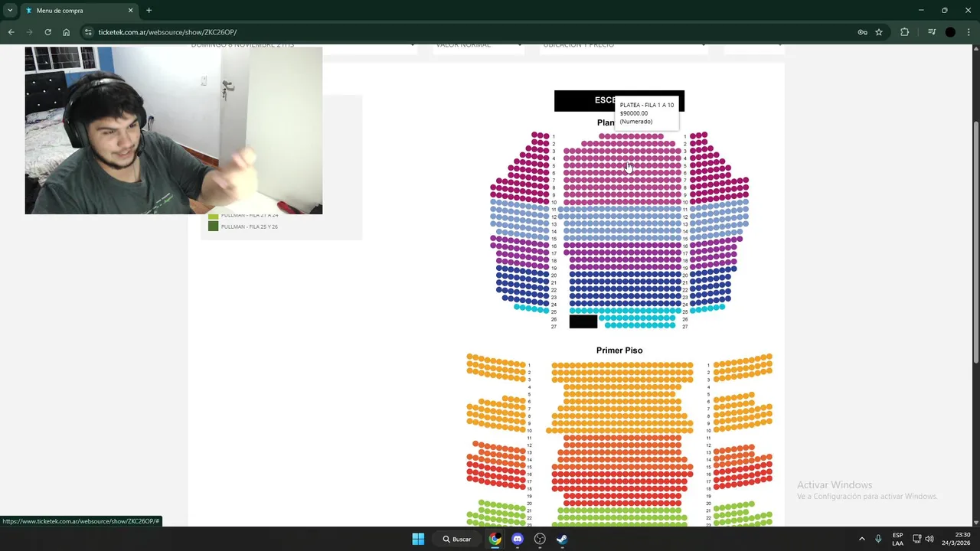Reload the Ticketek page
The width and height of the screenshot is (980, 551).
47,32
